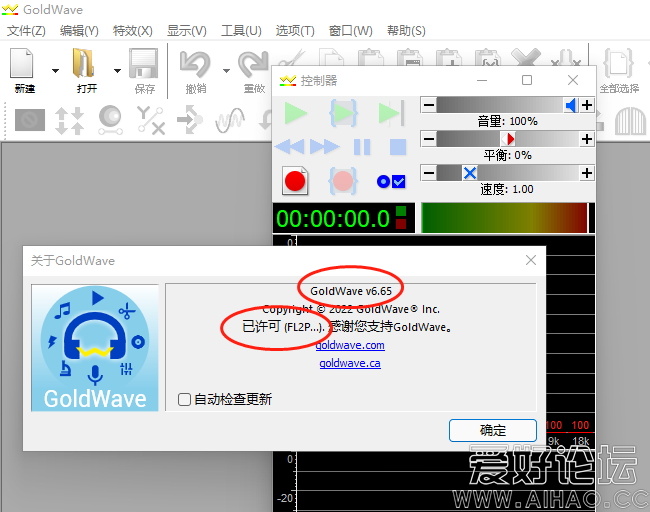Open the 特效(X) menu
The width and height of the screenshot is (650, 512).
(133, 31)
